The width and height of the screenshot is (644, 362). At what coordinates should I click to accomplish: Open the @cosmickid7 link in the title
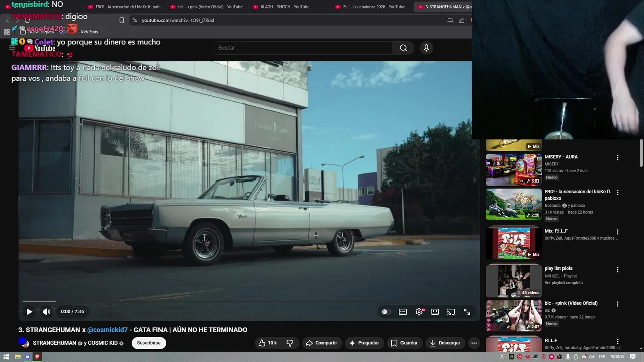click(x=107, y=330)
